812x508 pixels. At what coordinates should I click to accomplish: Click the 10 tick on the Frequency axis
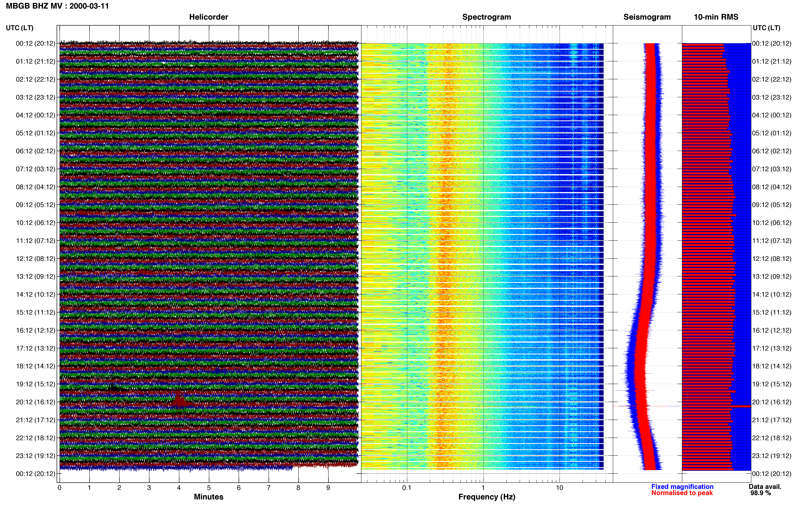(559, 487)
